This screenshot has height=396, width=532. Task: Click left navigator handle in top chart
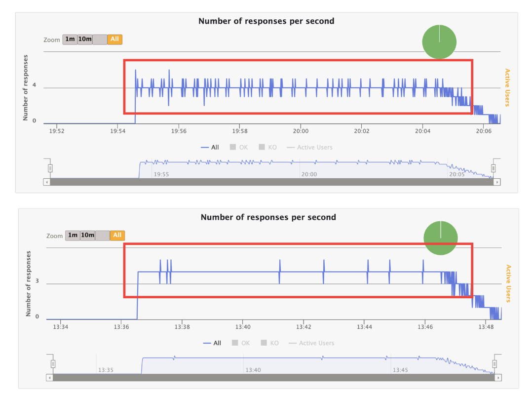[x=50, y=168]
